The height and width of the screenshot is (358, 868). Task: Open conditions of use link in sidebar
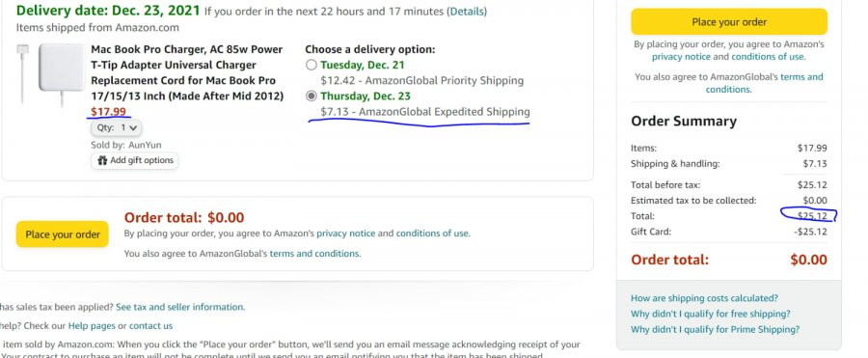click(768, 57)
